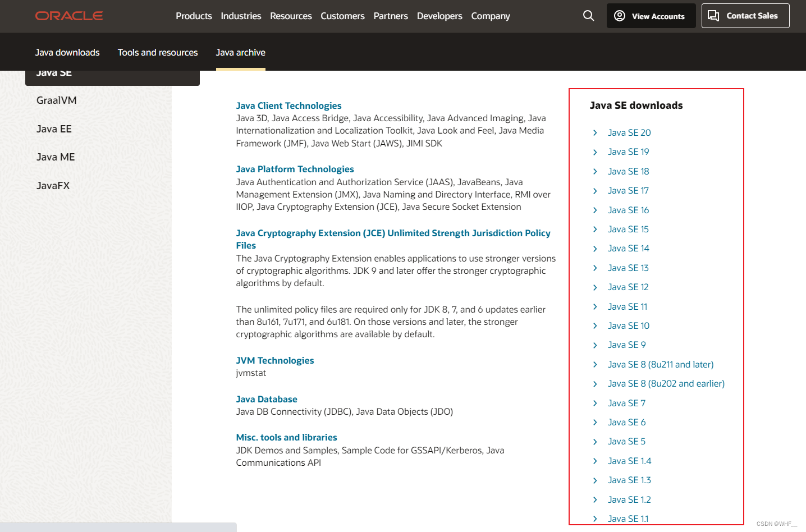Open Misc. tools and libraries link
Image resolution: width=806 pixels, height=532 pixels.
(286, 437)
